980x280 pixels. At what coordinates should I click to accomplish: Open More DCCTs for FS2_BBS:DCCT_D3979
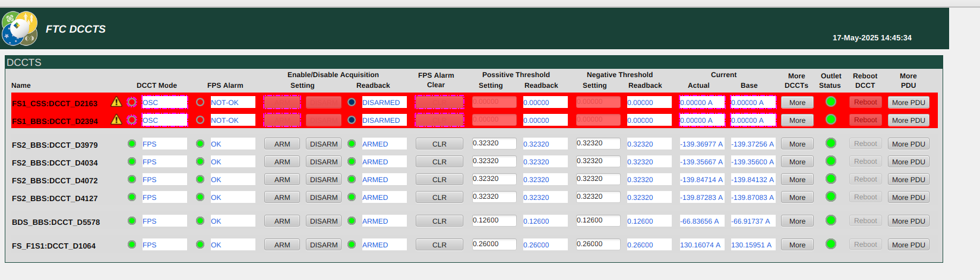point(797,144)
